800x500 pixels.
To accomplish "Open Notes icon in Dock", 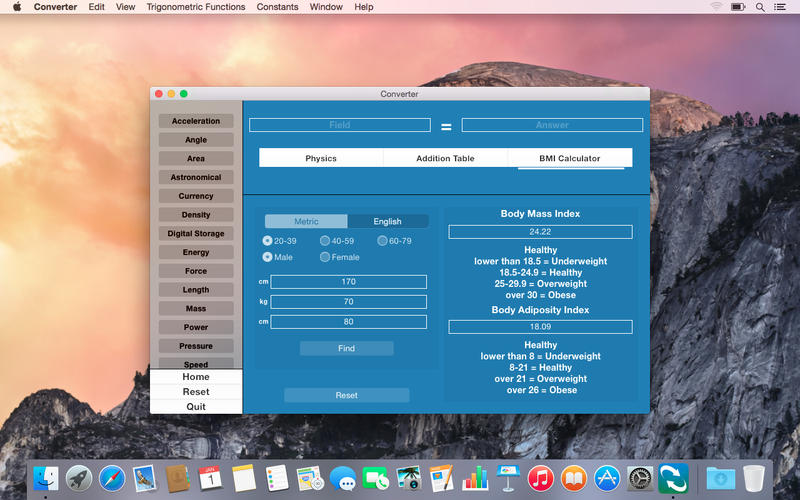I will click(243, 479).
